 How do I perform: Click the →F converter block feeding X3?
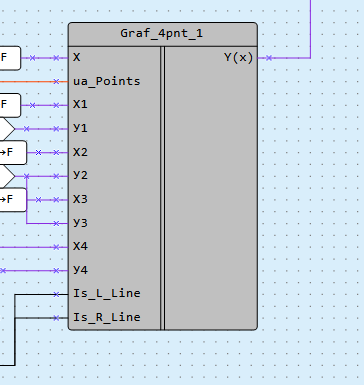pyautogui.click(x=13, y=200)
